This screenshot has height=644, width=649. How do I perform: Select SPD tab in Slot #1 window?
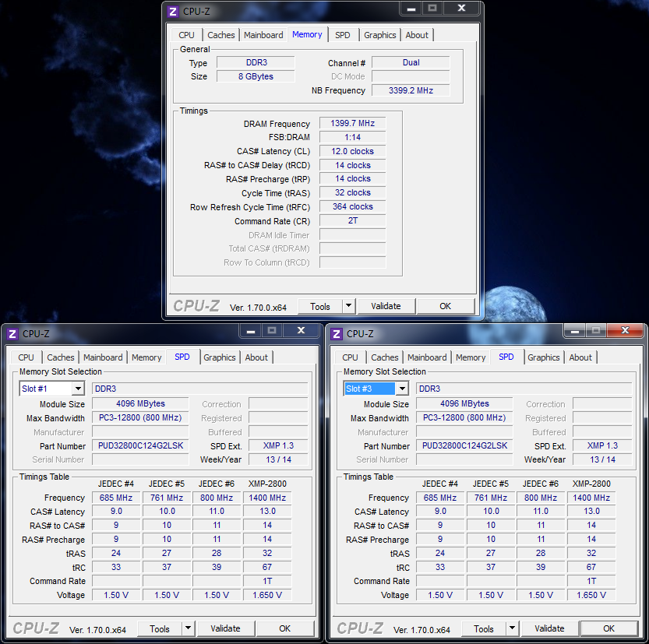tap(182, 357)
